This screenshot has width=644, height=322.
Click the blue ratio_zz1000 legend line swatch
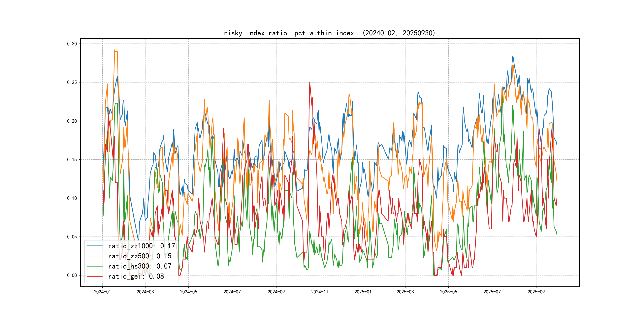(94, 246)
